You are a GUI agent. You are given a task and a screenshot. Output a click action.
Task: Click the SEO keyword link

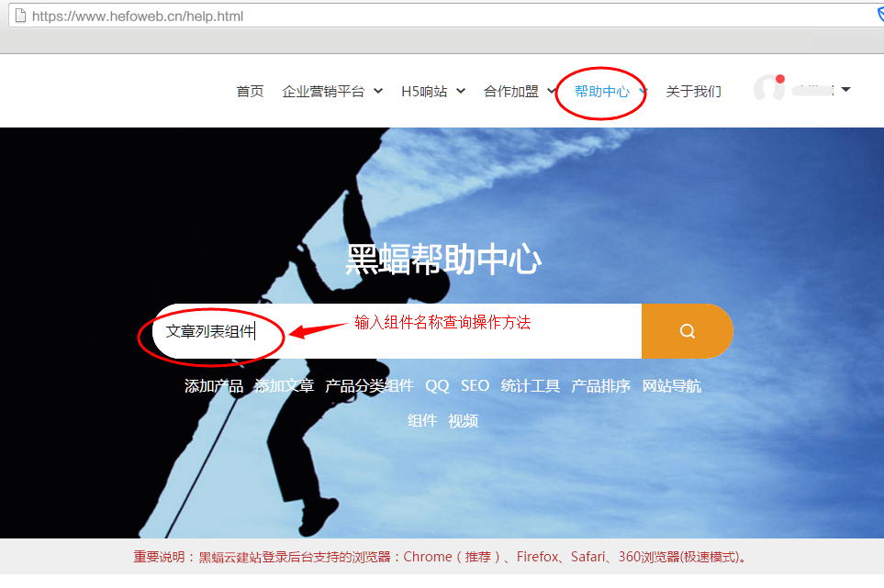[475, 385]
